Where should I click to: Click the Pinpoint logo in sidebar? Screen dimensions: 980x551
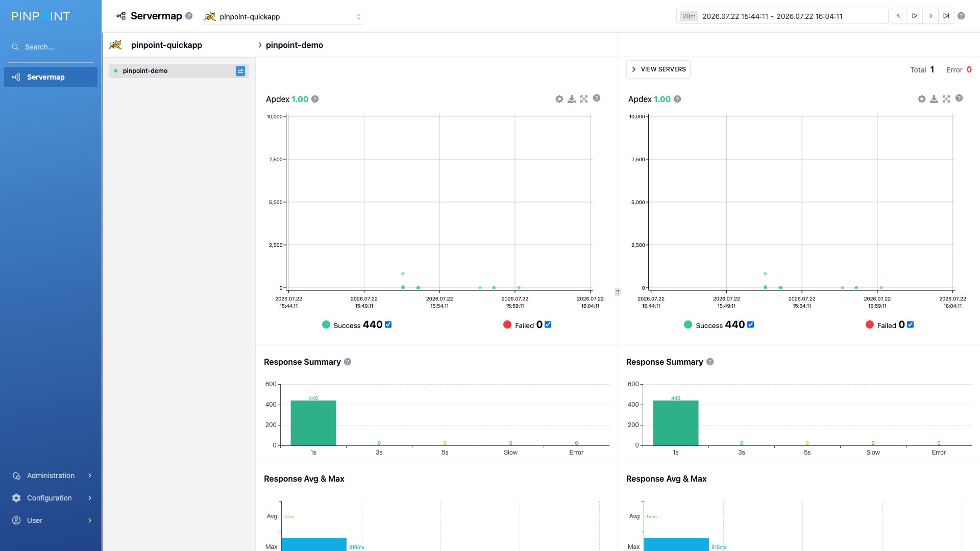41,16
